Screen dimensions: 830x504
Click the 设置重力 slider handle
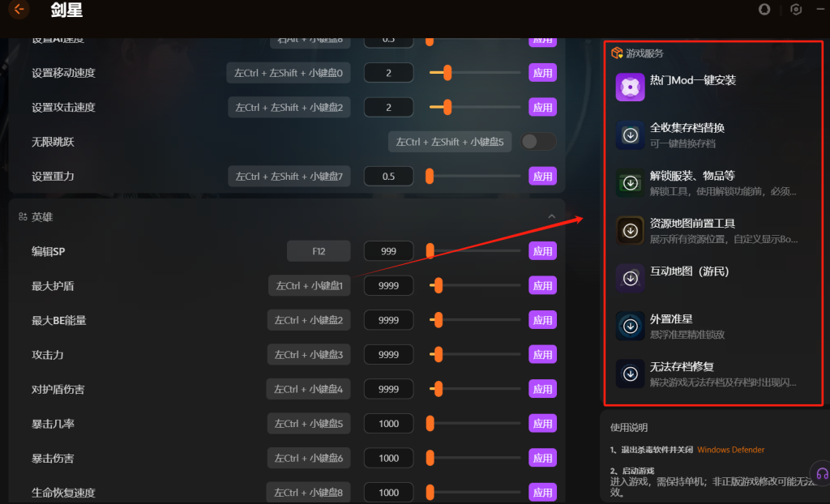pos(430,177)
